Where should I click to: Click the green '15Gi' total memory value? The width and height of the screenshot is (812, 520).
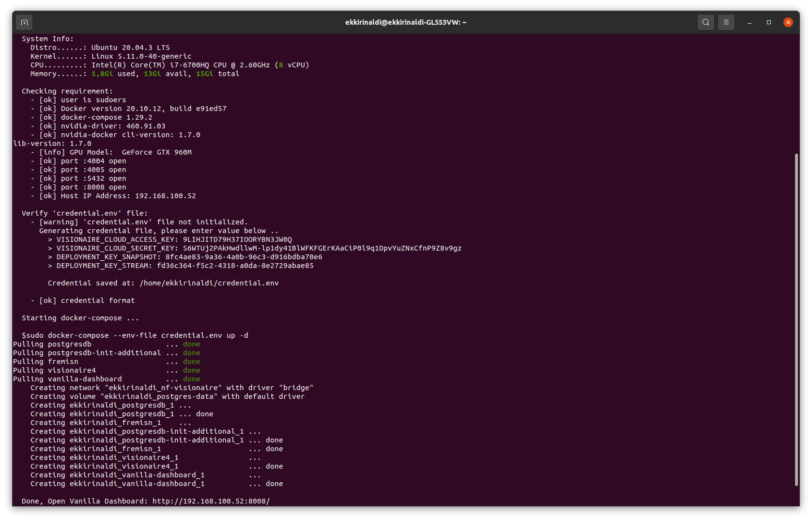[x=205, y=74]
